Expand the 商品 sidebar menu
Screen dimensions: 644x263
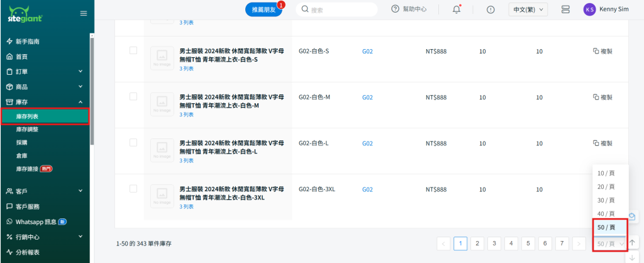pos(80,87)
